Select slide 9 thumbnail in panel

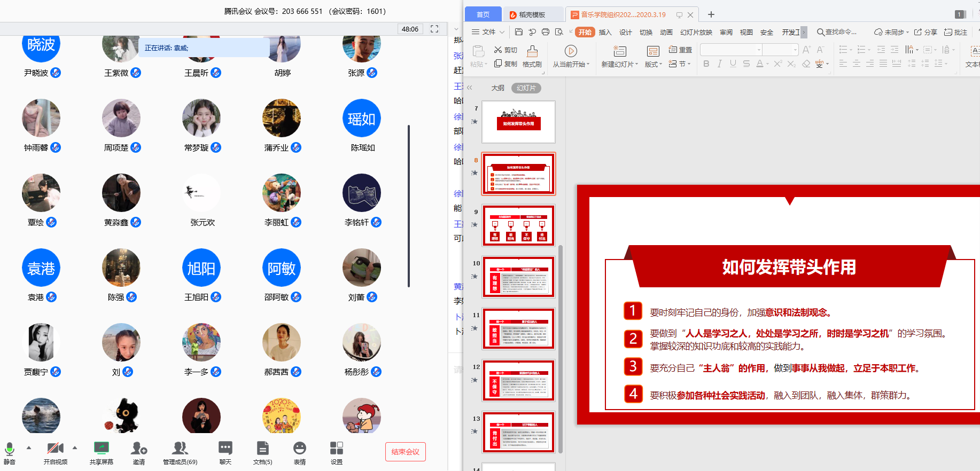[x=518, y=225]
